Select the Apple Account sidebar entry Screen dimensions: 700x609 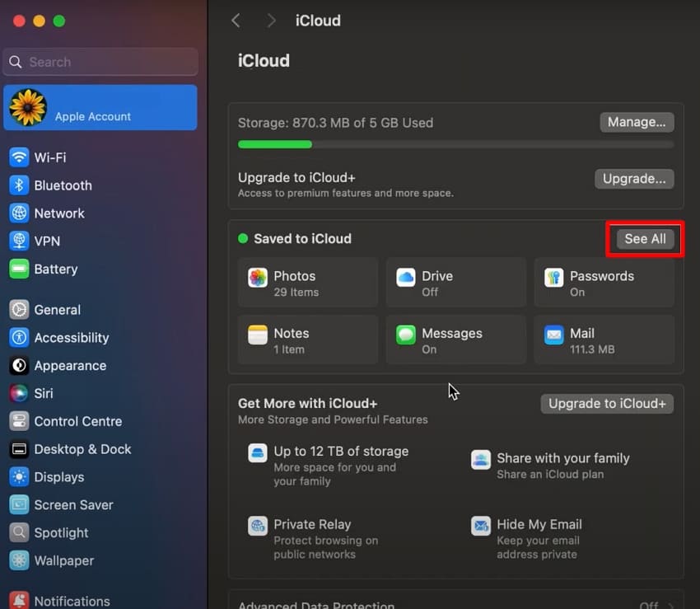(x=100, y=108)
